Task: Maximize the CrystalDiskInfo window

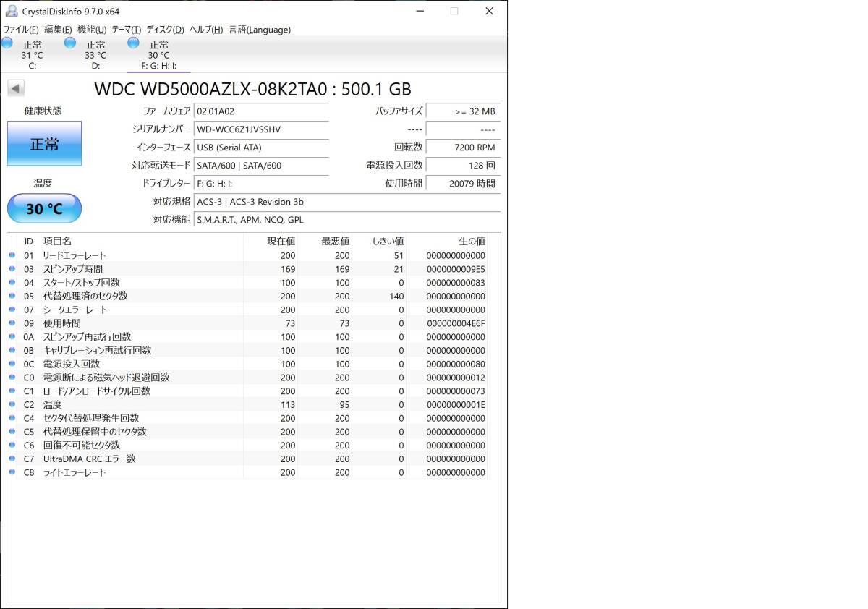Action: [454, 11]
